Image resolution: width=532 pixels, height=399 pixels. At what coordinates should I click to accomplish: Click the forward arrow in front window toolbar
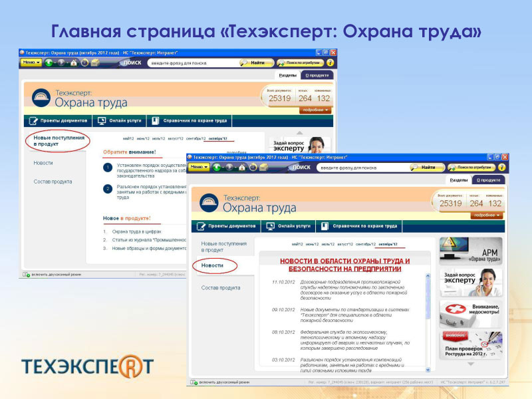[229, 168]
